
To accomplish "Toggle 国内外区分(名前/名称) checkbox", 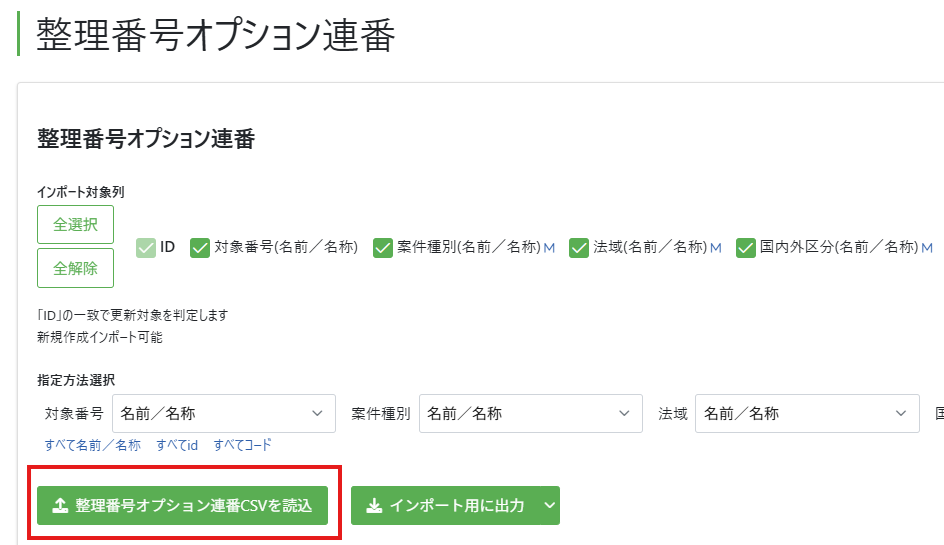I will [x=745, y=248].
